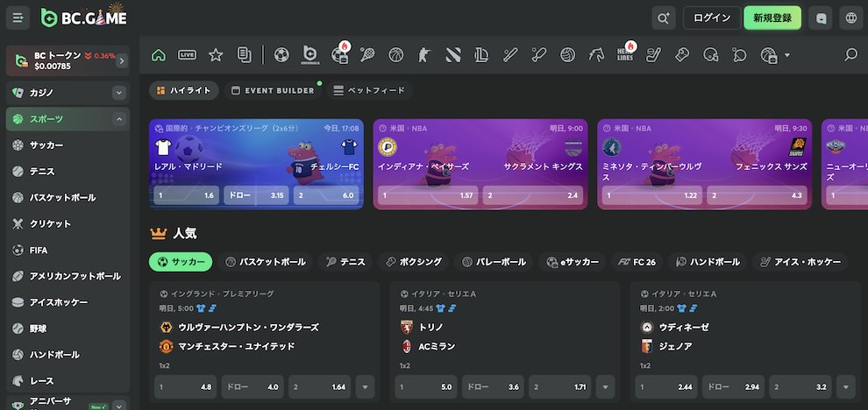868x410 pixels.
Task: Bet Udinese win at 2.44
Action: point(667,387)
